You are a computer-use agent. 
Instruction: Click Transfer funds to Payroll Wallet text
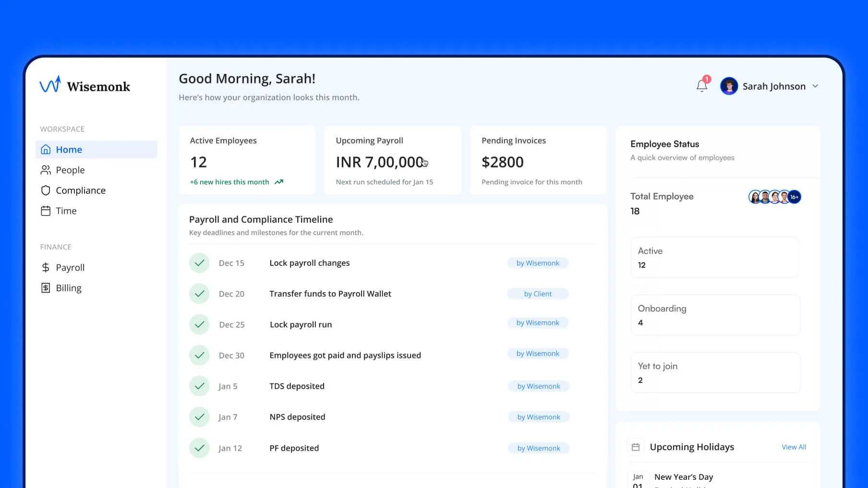330,294
